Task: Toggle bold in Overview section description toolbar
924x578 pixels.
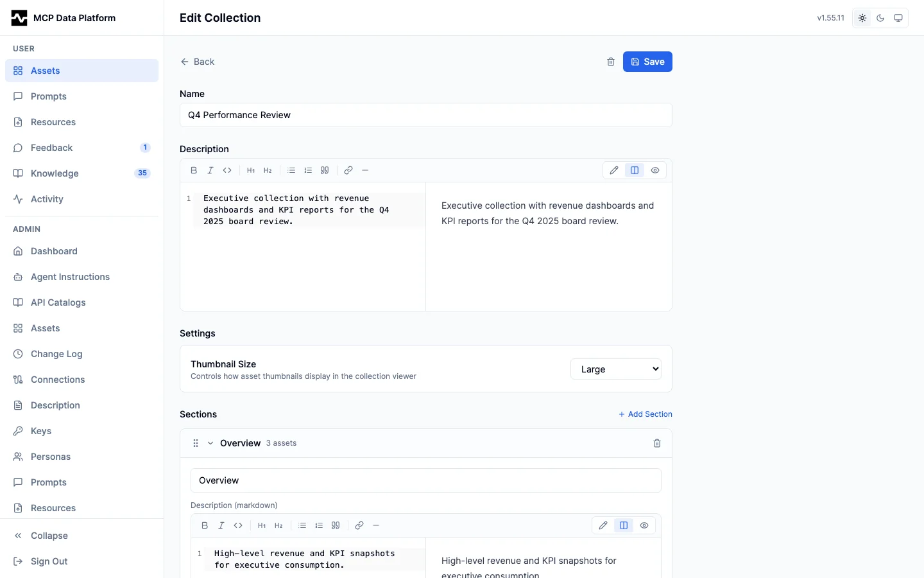Action: coord(205,525)
